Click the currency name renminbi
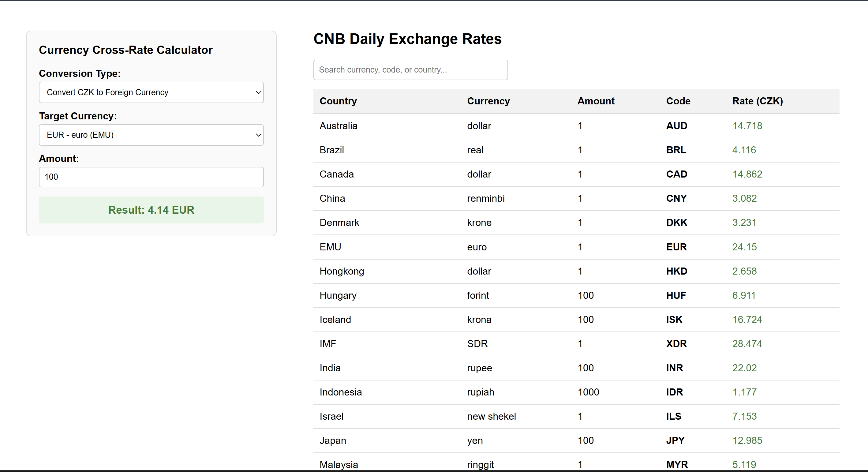The height and width of the screenshot is (472, 868). click(x=486, y=198)
